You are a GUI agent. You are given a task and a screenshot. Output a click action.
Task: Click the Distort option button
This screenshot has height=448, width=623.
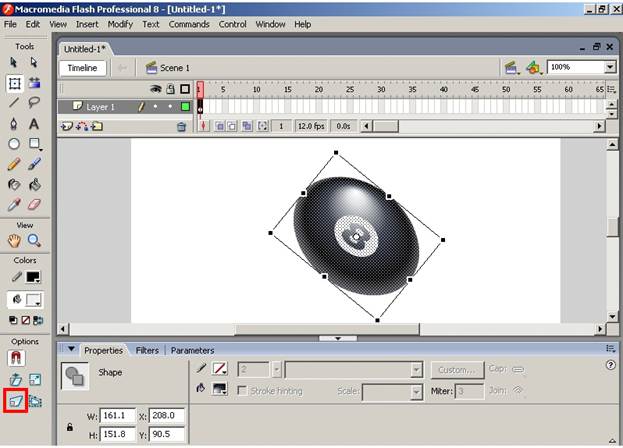click(x=15, y=401)
